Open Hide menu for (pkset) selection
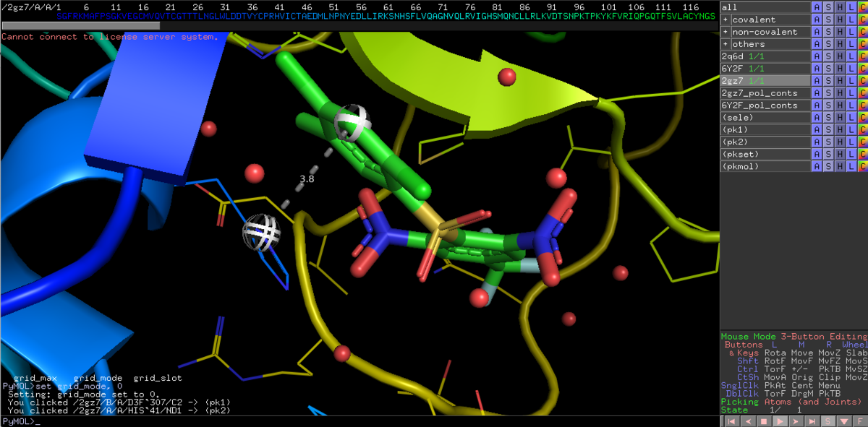 pyautogui.click(x=840, y=155)
